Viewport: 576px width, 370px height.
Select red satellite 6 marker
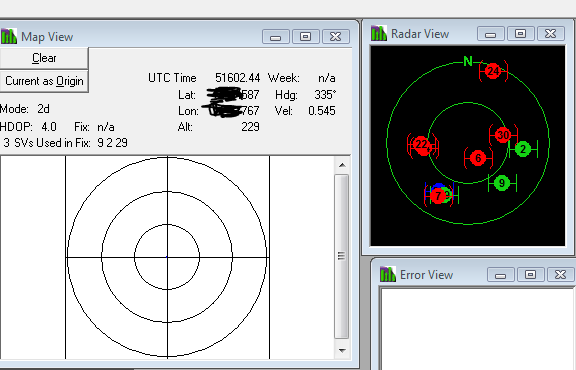point(478,158)
